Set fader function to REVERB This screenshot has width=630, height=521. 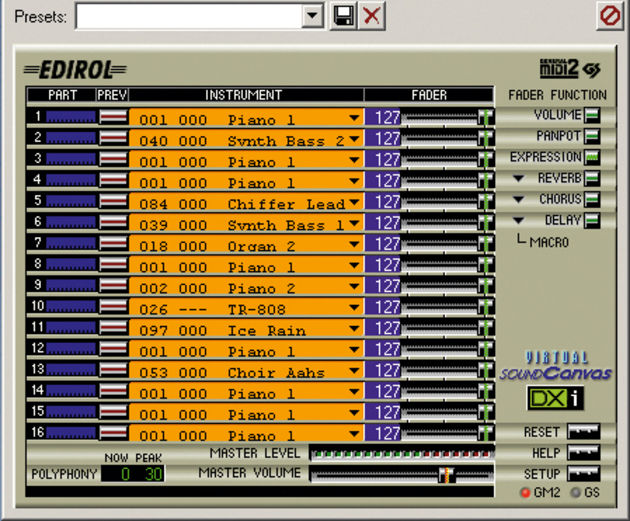592,178
